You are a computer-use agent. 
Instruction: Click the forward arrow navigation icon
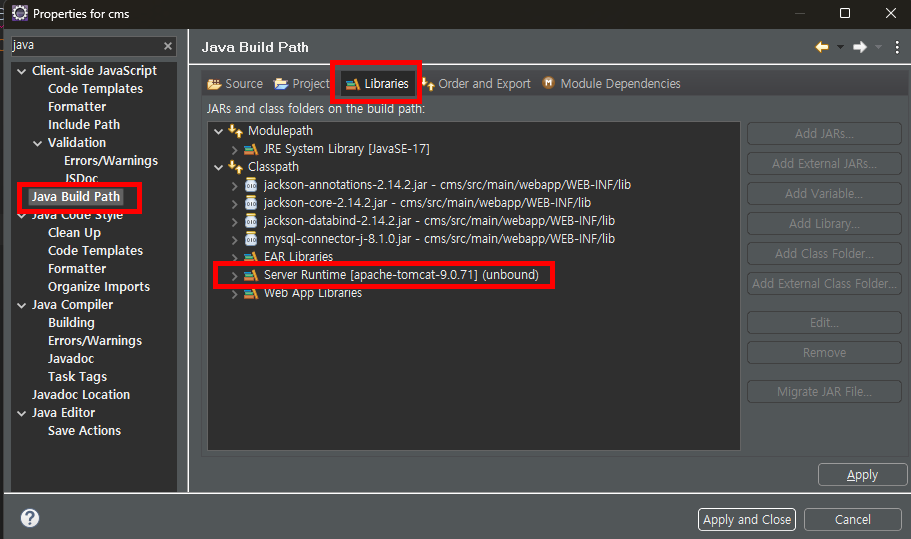click(x=860, y=47)
